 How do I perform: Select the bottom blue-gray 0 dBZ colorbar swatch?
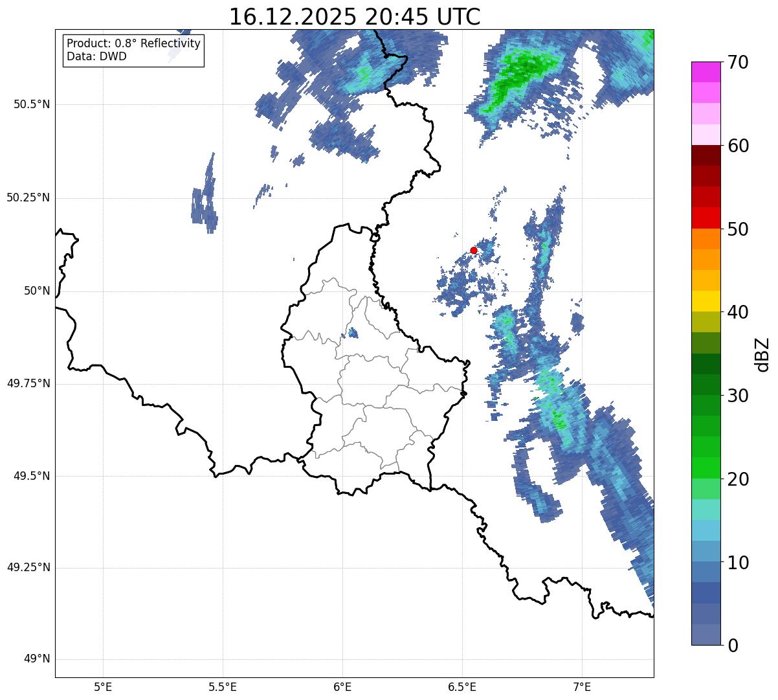706,635
